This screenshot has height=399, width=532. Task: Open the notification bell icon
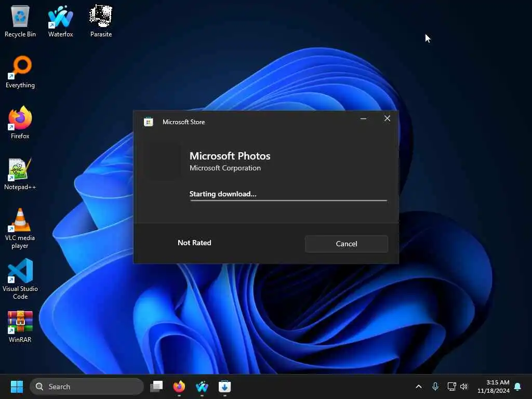(517, 387)
